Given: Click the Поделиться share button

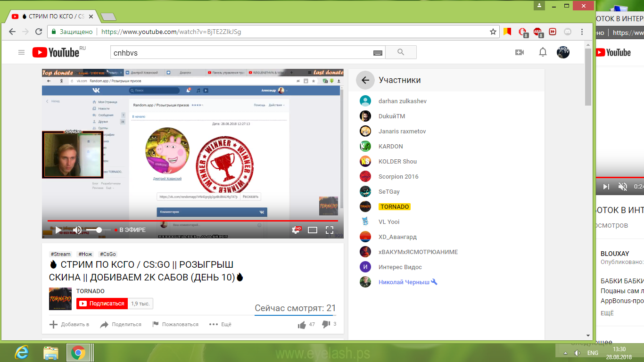Looking at the screenshot, I should pyautogui.click(x=121, y=324).
